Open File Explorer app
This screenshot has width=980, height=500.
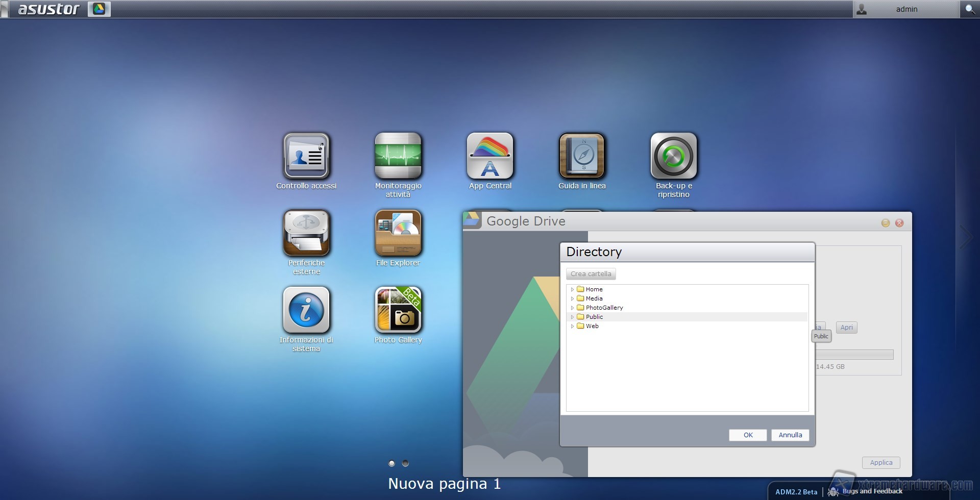398,233
